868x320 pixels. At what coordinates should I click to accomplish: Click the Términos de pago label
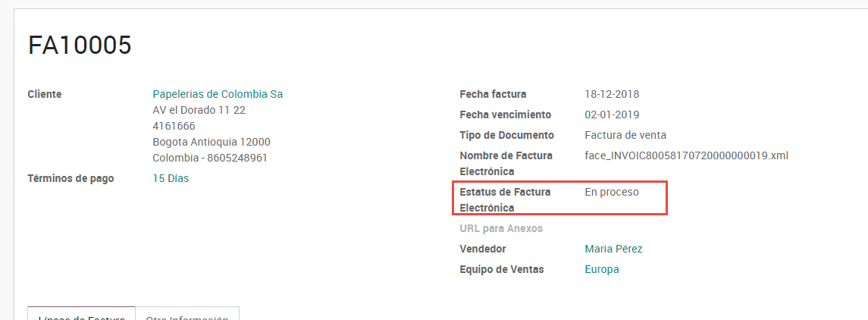coord(71,179)
